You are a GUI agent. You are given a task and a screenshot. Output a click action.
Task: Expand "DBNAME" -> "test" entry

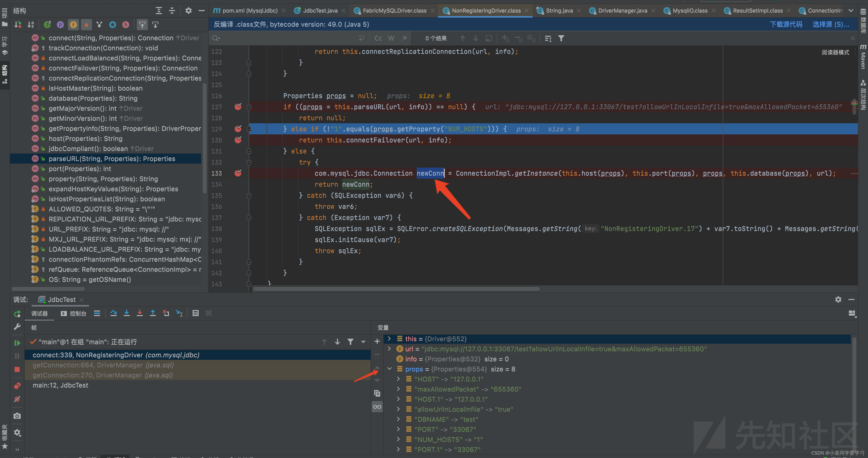click(x=398, y=419)
